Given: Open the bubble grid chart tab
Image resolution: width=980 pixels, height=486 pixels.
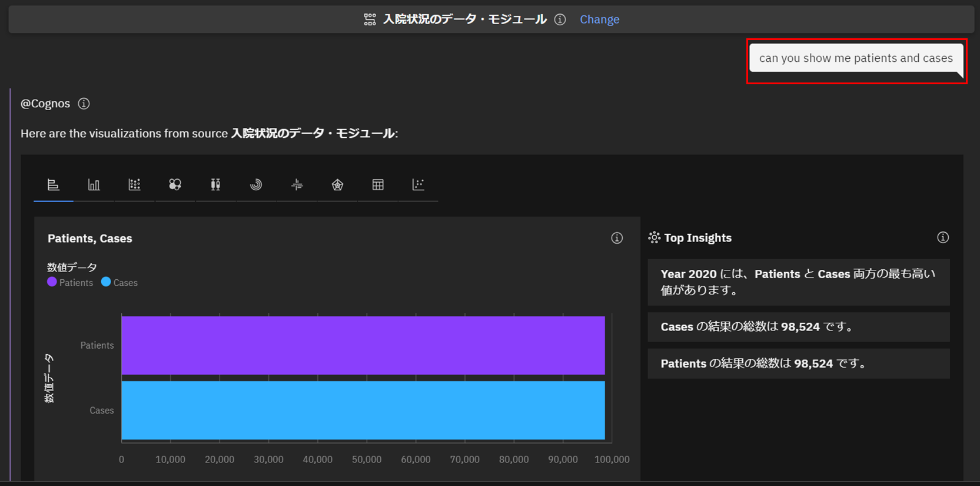Looking at the screenshot, I should (134, 185).
